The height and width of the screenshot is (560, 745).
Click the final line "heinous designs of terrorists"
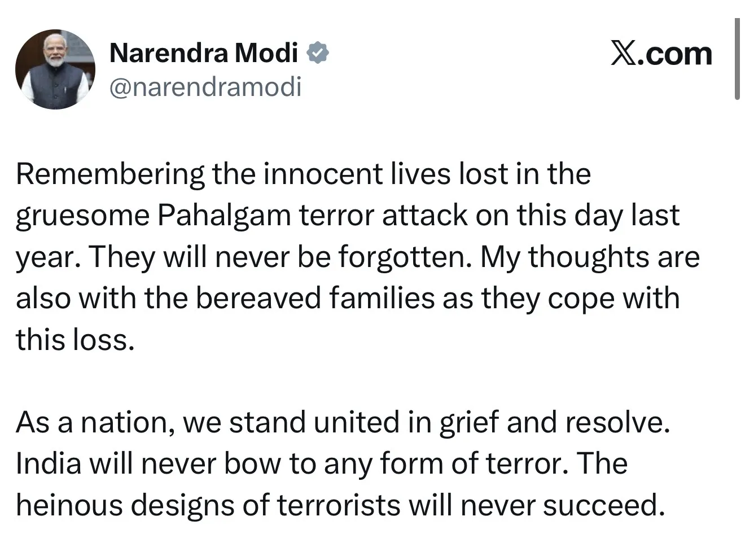338,505
